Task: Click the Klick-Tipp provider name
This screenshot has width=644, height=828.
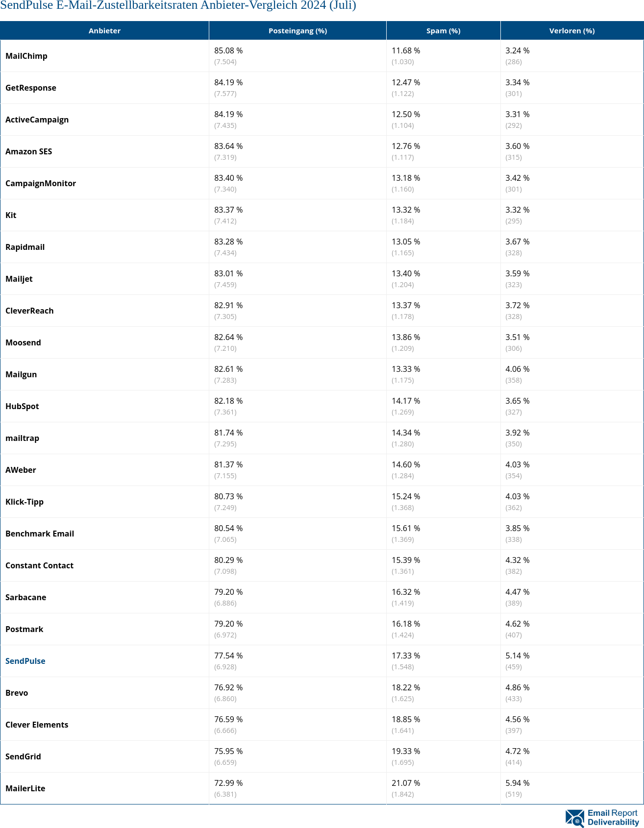Action: click(25, 502)
